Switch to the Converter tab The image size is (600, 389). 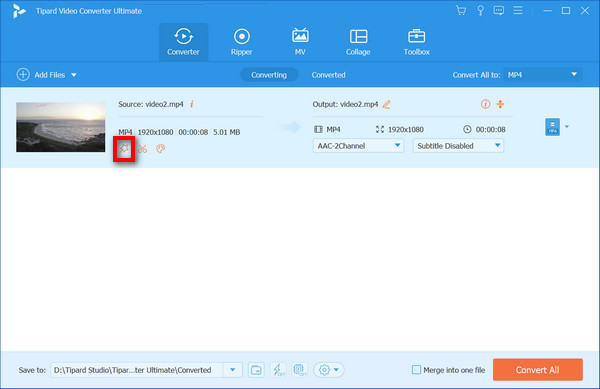pos(183,42)
